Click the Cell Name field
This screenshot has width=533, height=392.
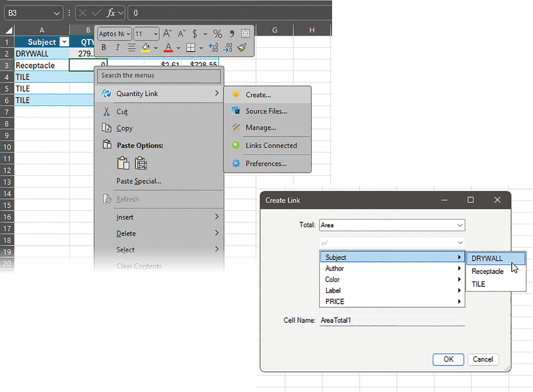click(392, 320)
